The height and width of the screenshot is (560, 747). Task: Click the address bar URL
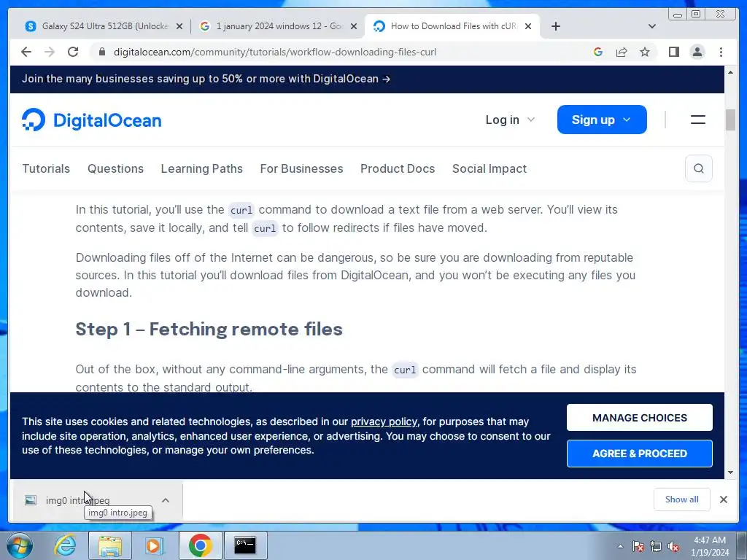click(275, 52)
